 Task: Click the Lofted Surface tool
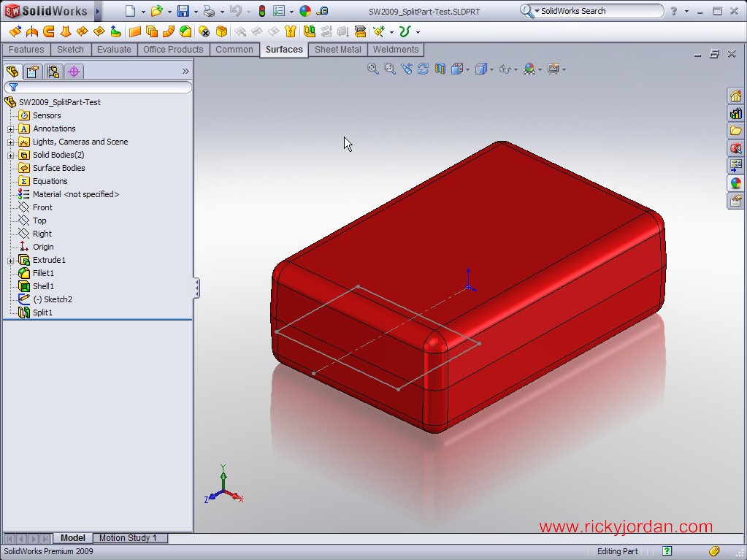click(65, 32)
